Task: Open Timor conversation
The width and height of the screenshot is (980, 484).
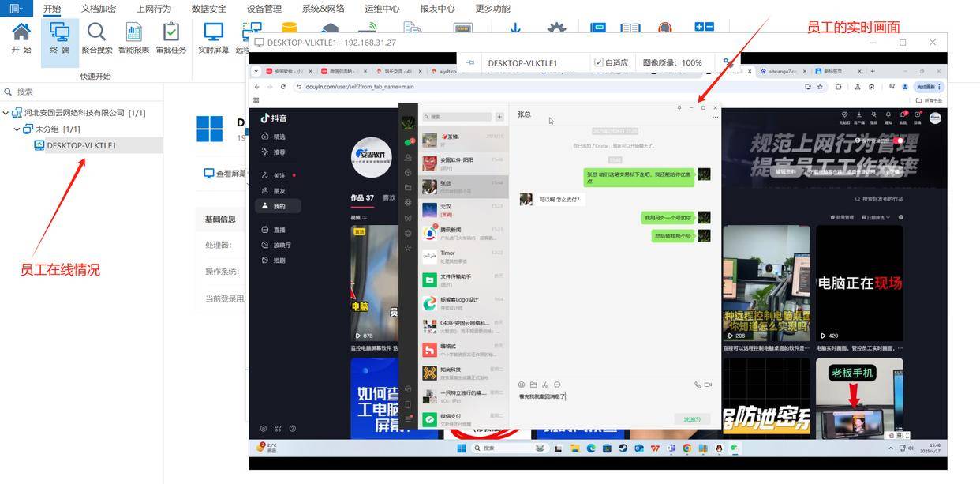Action: [464, 257]
